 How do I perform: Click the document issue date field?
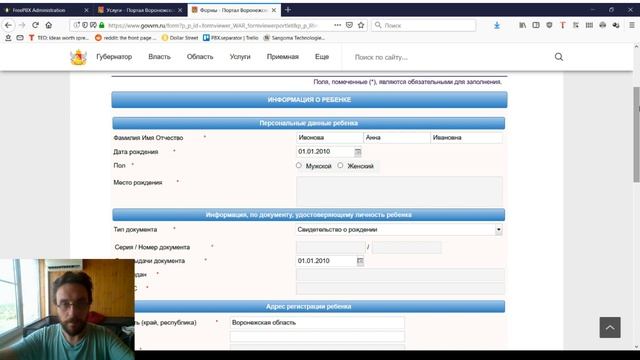click(326, 261)
